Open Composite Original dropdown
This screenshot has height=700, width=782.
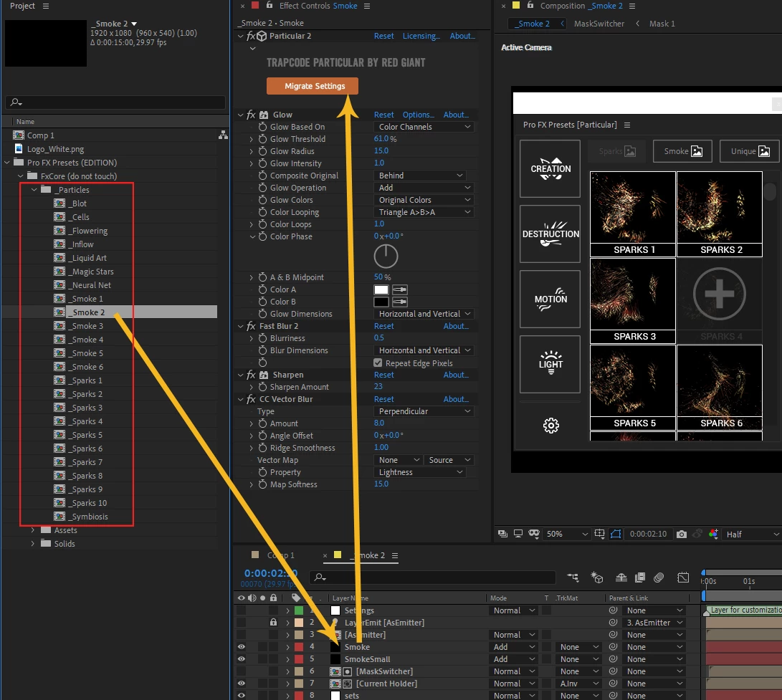coord(419,176)
